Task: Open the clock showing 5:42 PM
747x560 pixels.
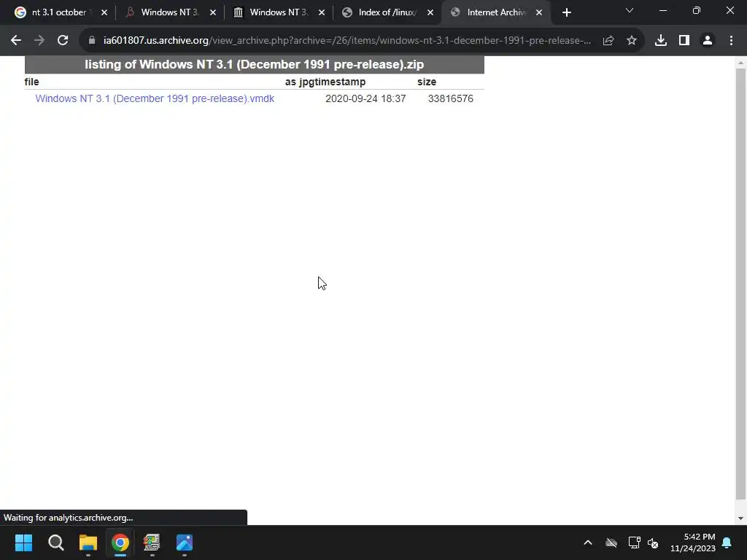Action: point(693,542)
